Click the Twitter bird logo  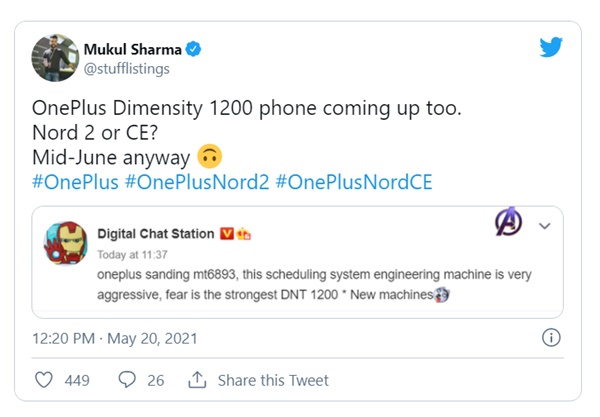(x=552, y=48)
